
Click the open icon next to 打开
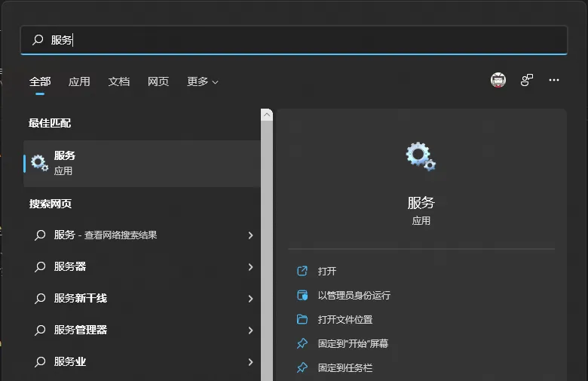pyautogui.click(x=302, y=271)
